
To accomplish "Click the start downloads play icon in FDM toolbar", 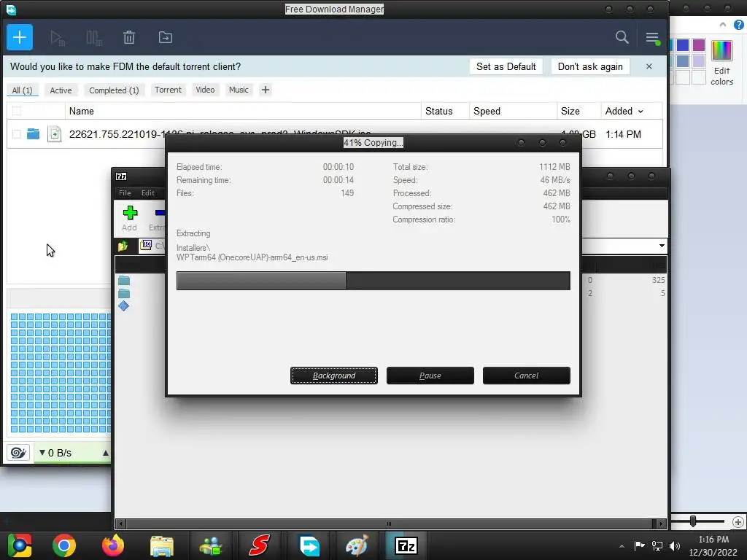I will click(x=57, y=38).
